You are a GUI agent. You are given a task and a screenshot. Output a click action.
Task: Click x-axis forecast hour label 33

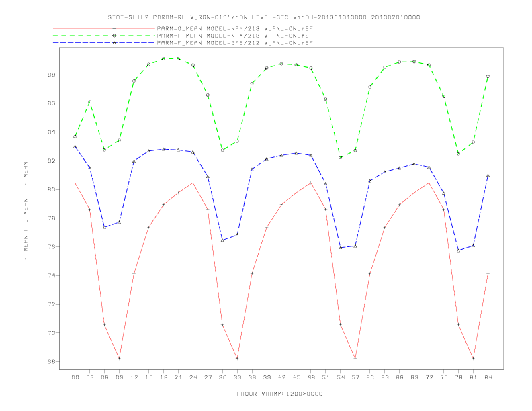point(237,377)
